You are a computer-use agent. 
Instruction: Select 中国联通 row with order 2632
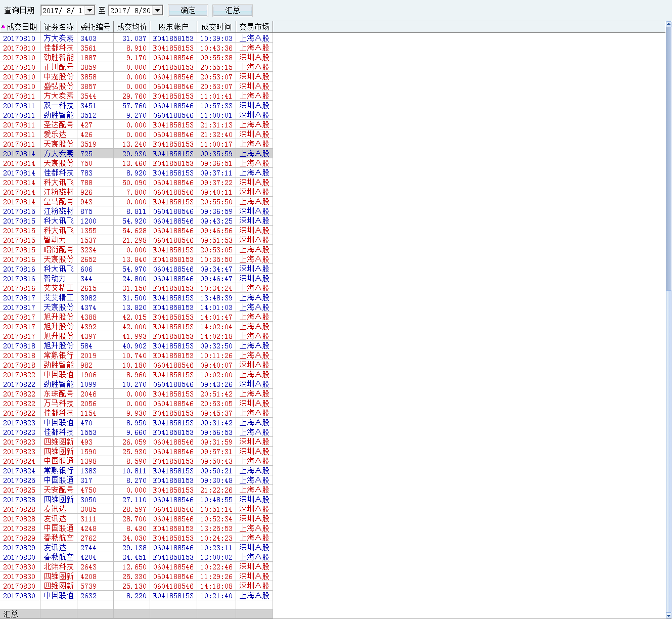pyautogui.click(x=137, y=596)
